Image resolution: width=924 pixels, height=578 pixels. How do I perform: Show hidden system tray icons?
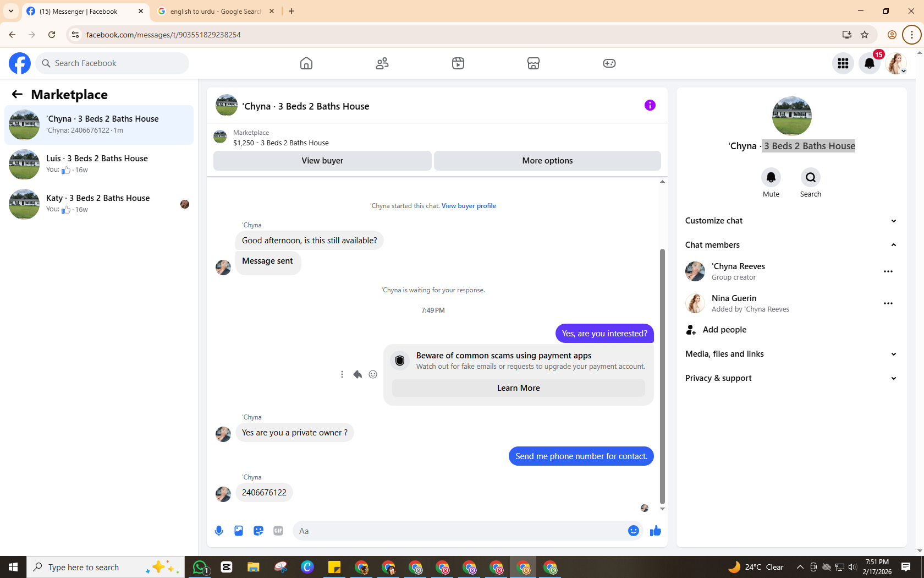point(800,567)
